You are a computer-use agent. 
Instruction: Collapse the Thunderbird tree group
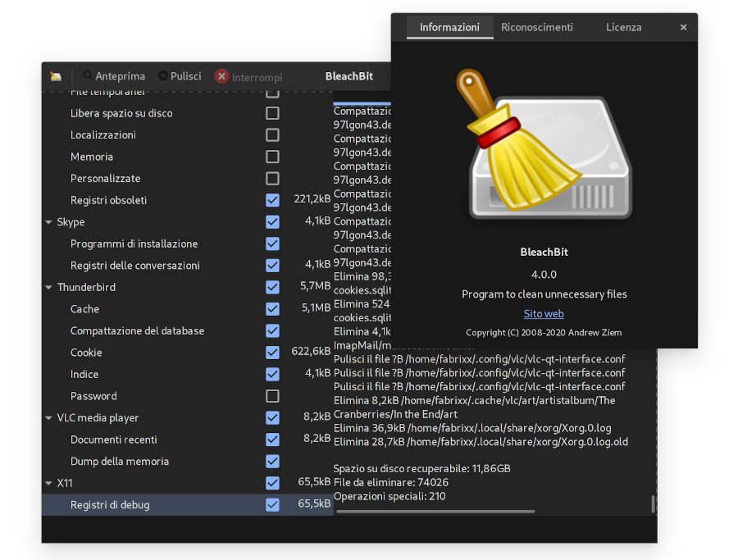49,288
